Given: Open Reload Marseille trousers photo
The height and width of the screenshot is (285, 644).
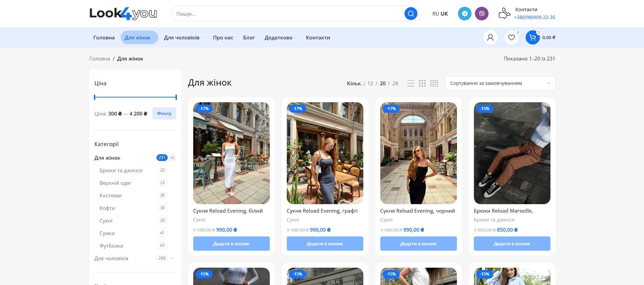Looking at the screenshot, I should [x=512, y=153].
